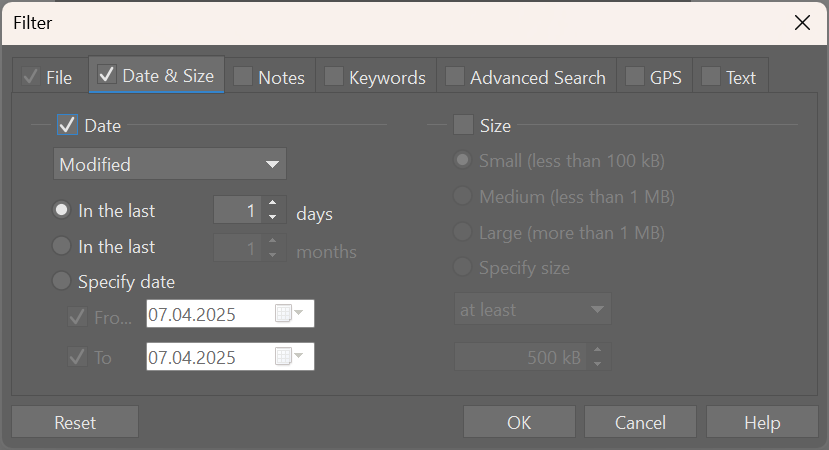Uncheck the Date group checkbox
The image size is (829, 450).
tap(67, 125)
